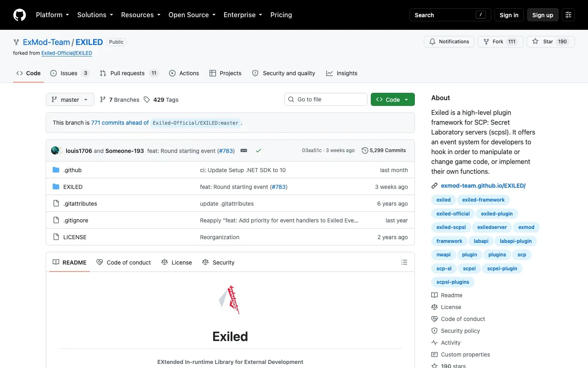Star the EXILED repository
588x368 pixels.
click(x=551, y=42)
